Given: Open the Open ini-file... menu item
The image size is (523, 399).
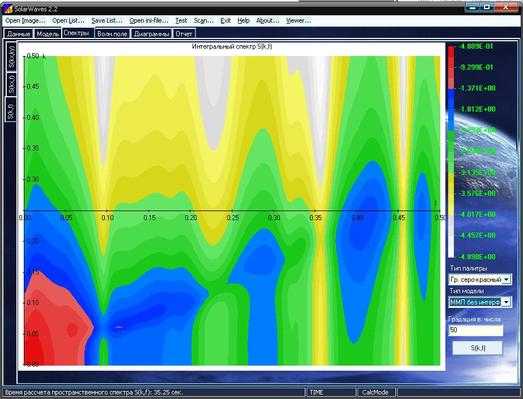Looking at the screenshot, I should [149, 21].
